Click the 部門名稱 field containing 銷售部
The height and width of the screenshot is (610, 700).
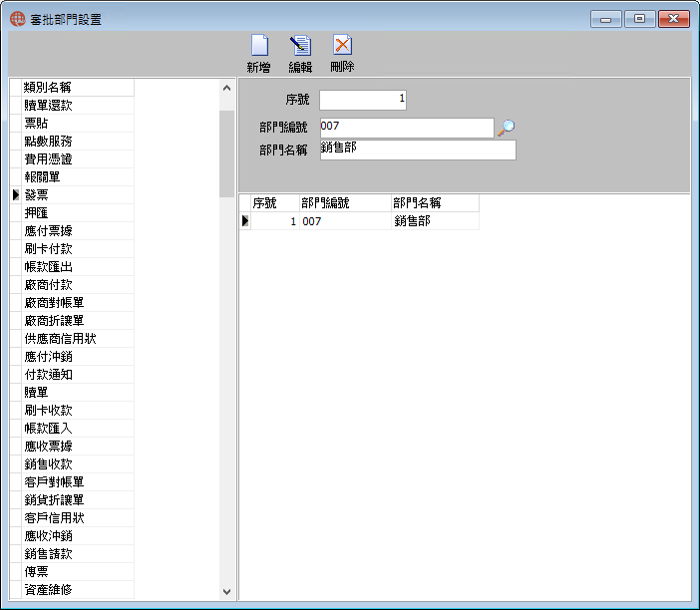(x=418, y=150)
